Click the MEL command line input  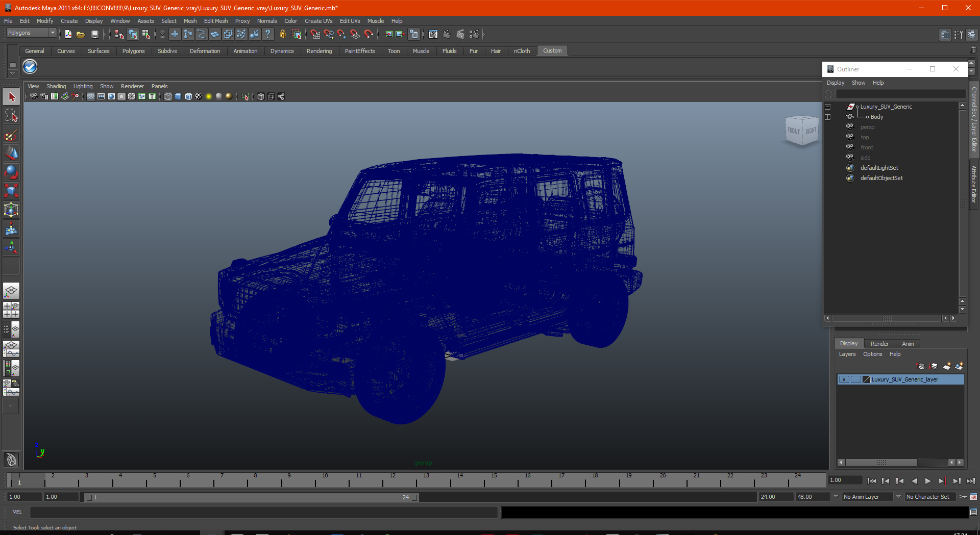pos(263,512)
